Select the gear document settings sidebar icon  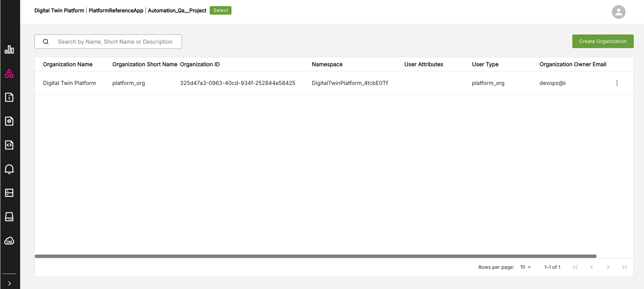click(9, 121)
